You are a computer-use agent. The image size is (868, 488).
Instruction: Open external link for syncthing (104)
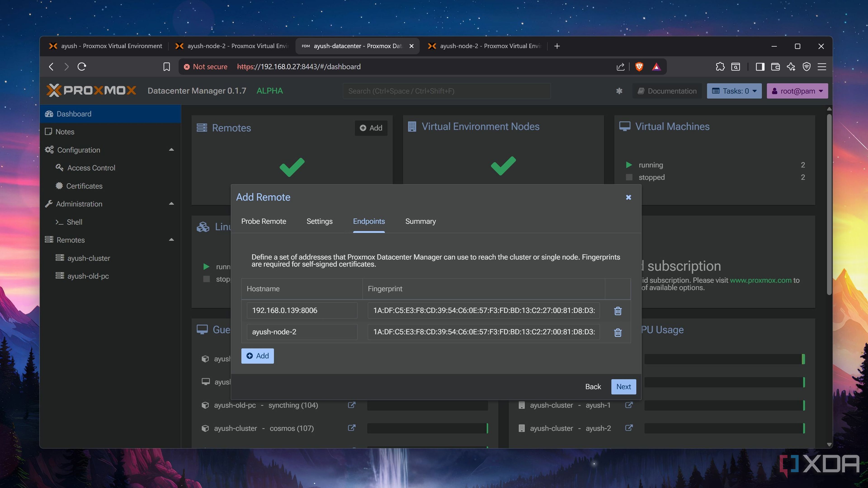tap(351, 405)
